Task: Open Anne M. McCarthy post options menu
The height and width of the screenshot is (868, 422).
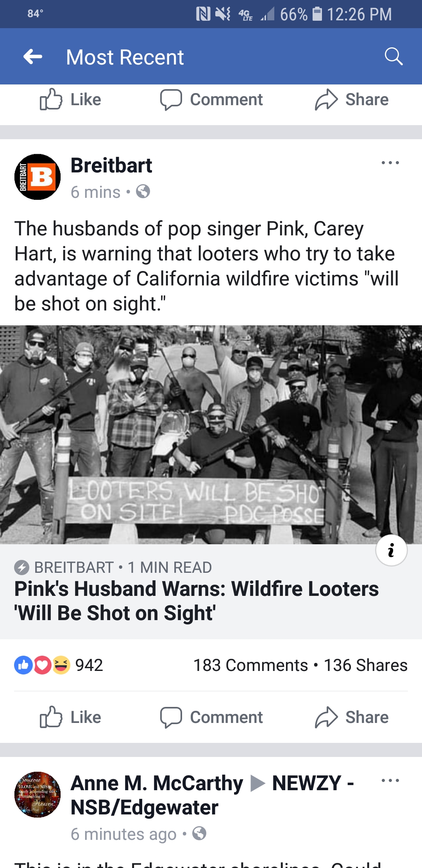Action: [390, 780]
